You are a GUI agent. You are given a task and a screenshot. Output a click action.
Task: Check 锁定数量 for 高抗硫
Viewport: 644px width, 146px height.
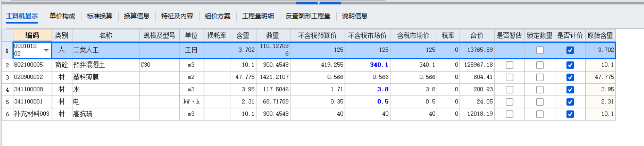[540, 114]
